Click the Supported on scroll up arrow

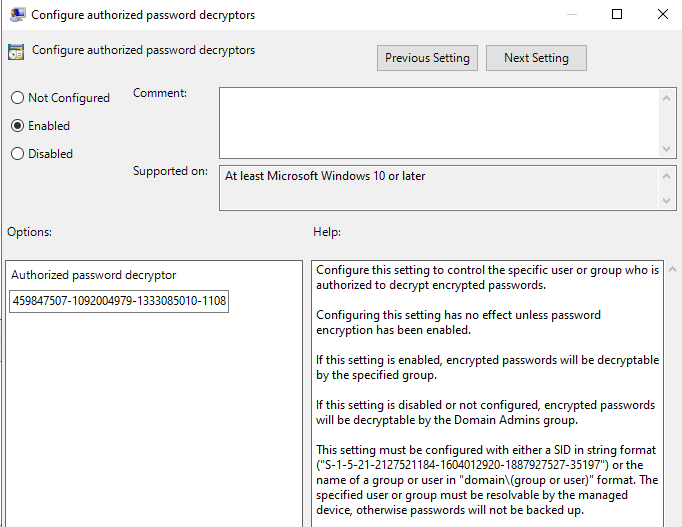coord(667,176)
